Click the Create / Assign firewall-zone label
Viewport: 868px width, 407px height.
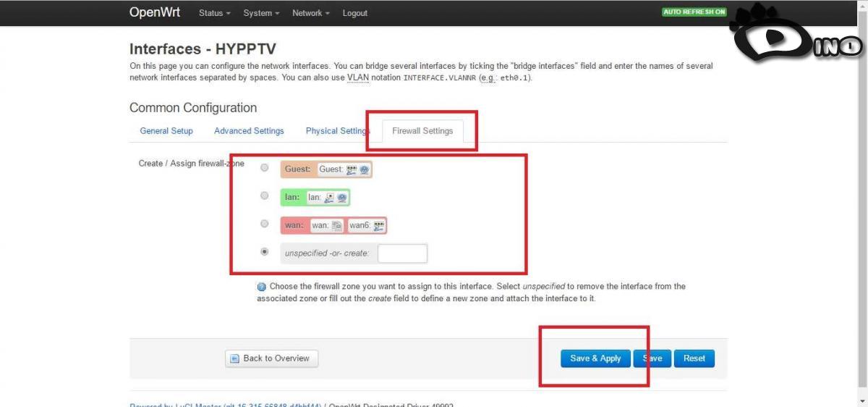click(x=192, y=164)
